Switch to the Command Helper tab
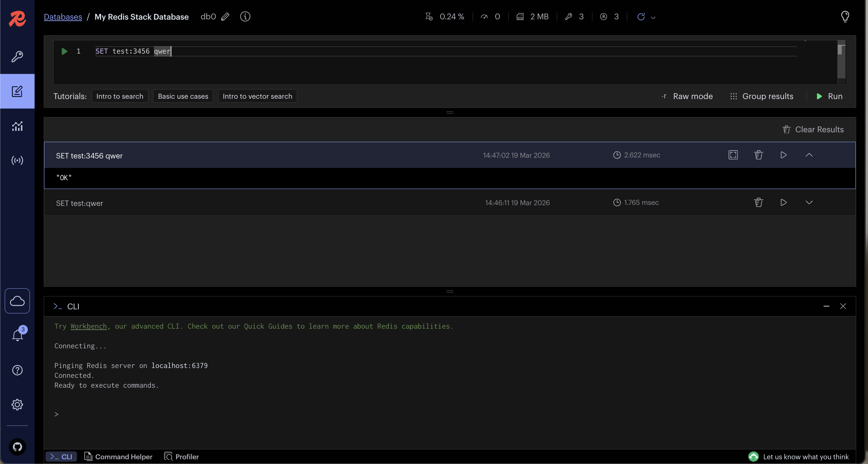868x464 pixels. click(x=118, y=457)
